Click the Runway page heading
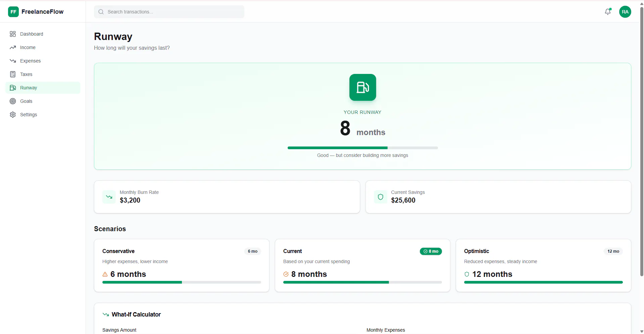 [113, 36]
